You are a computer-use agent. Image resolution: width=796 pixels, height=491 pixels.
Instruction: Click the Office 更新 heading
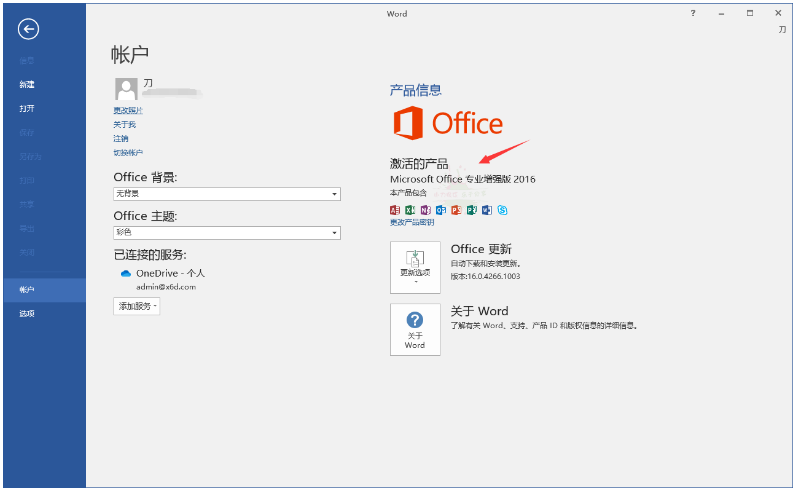coord(481,249)
